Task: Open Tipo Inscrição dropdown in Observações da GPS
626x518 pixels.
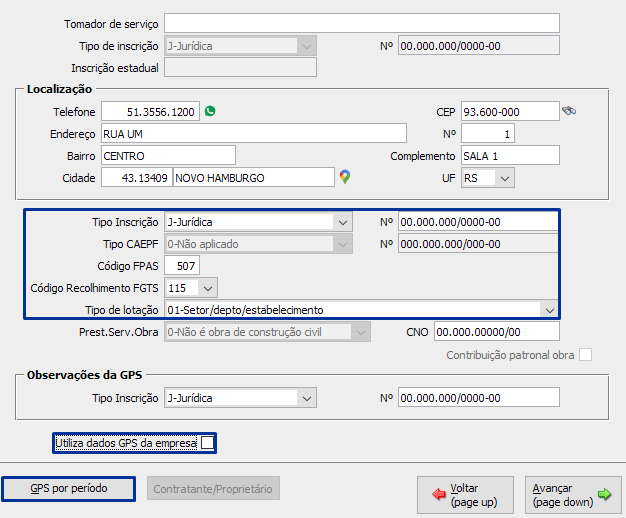Action: click(x=307, y=398)
